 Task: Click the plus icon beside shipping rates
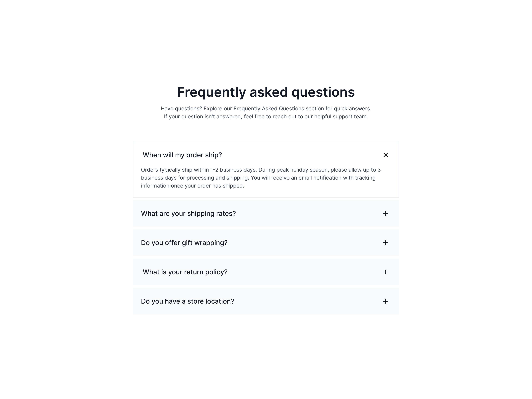pyautogui.click(x=386, y=214)
